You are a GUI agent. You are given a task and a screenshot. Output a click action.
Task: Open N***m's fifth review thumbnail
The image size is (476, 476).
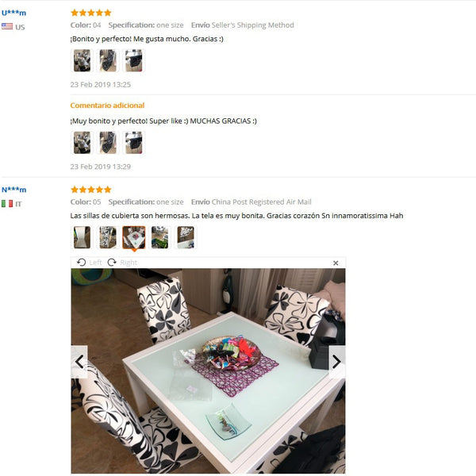point(186,237)
